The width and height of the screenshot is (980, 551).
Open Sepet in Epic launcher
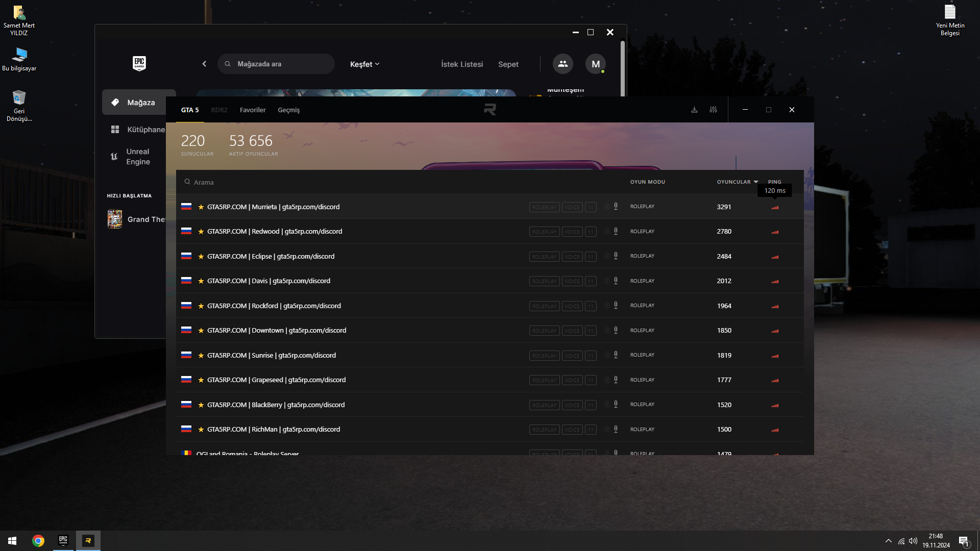[x=508, y=64]
